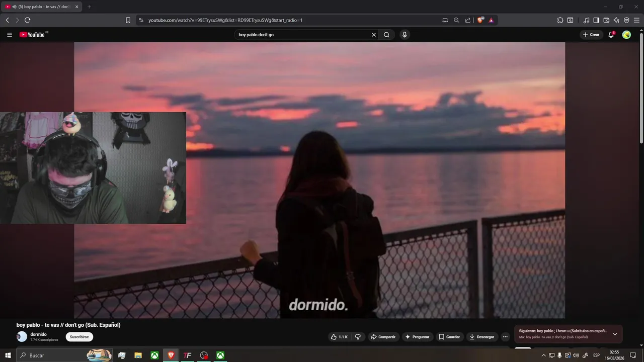The image size is (644, 362).
Task: Open Brave Wallet icon
Action: click(x=606, y=20)
